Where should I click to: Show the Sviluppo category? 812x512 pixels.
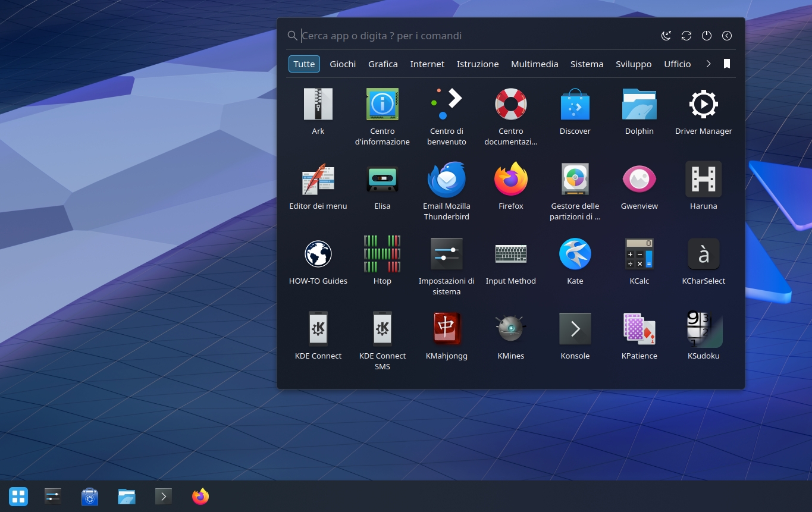pos(634,64)
